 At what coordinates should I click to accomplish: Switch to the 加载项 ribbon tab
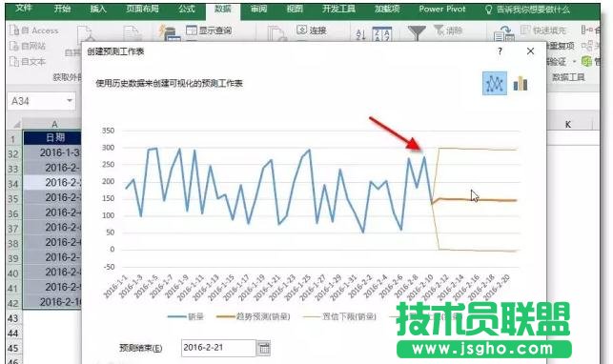(387, 9)
